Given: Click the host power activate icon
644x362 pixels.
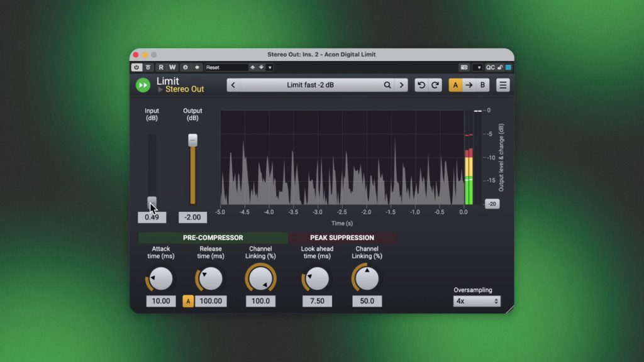Looking at the screenshot, I should pyautogui.click(x=136, y=67).
